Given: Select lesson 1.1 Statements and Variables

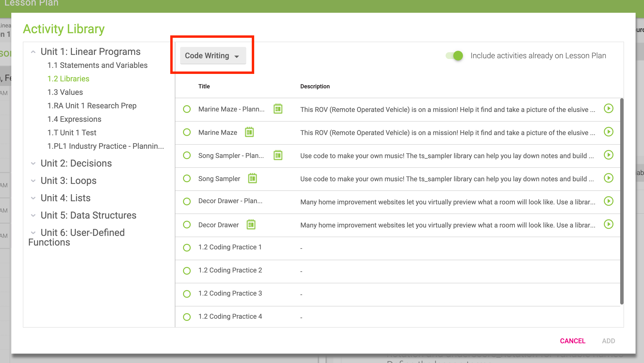Looking at the screenshot, I should (97, 65).
